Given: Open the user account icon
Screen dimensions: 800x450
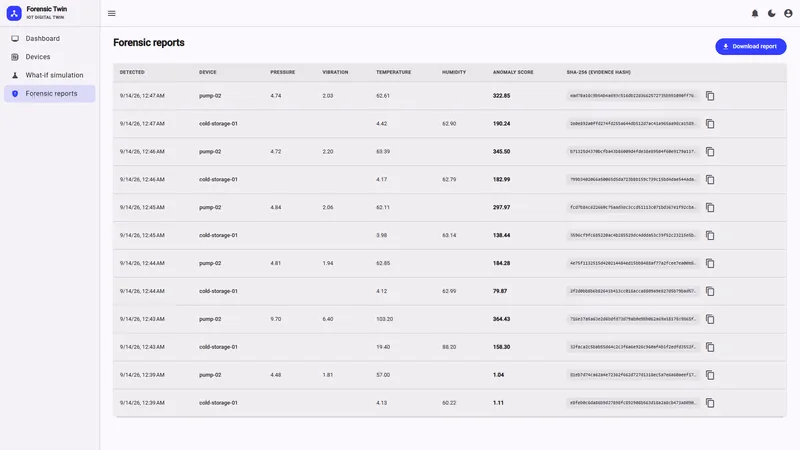Looking at the screenshot, I should tap(788, 13).
